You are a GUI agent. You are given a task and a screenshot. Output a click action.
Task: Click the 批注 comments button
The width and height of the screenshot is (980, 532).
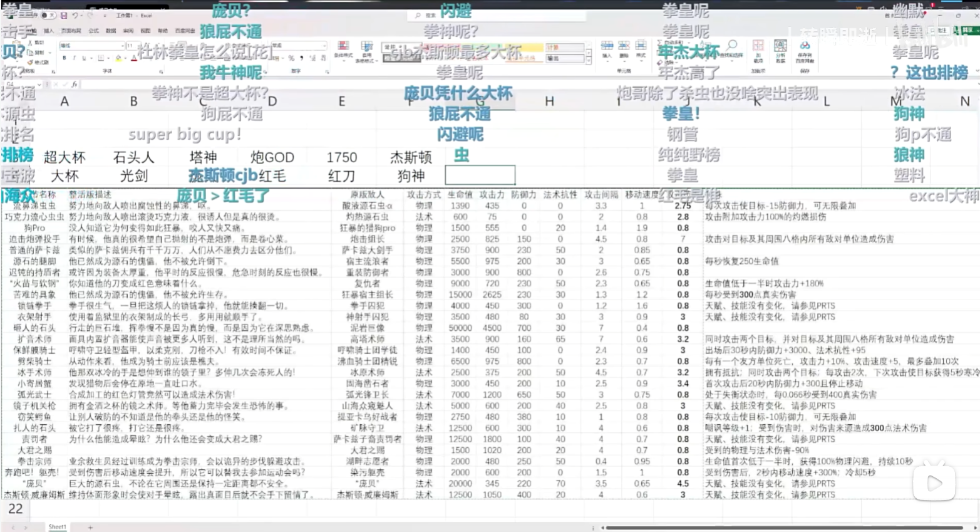pos(939,30)
